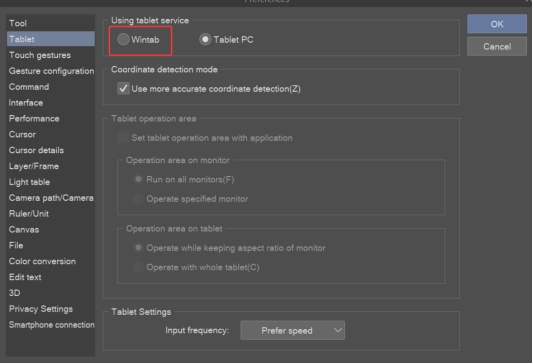Open the Layer/Frame category

point(51,166)
